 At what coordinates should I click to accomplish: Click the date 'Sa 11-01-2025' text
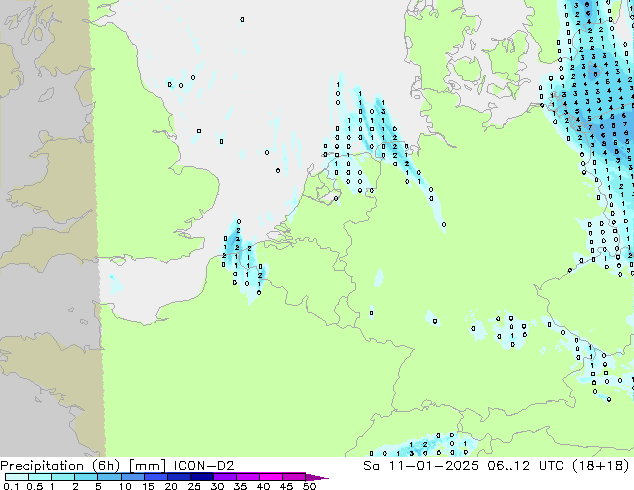point(421,466)
